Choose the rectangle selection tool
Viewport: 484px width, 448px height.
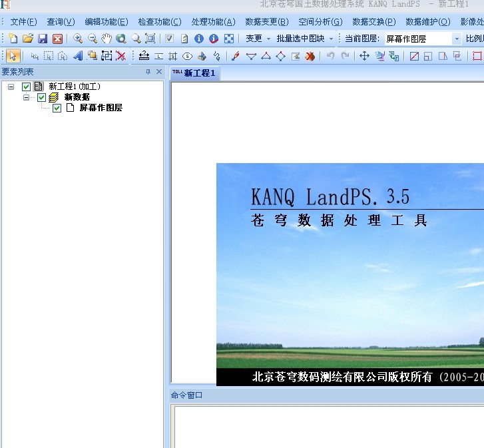[49, 56]
